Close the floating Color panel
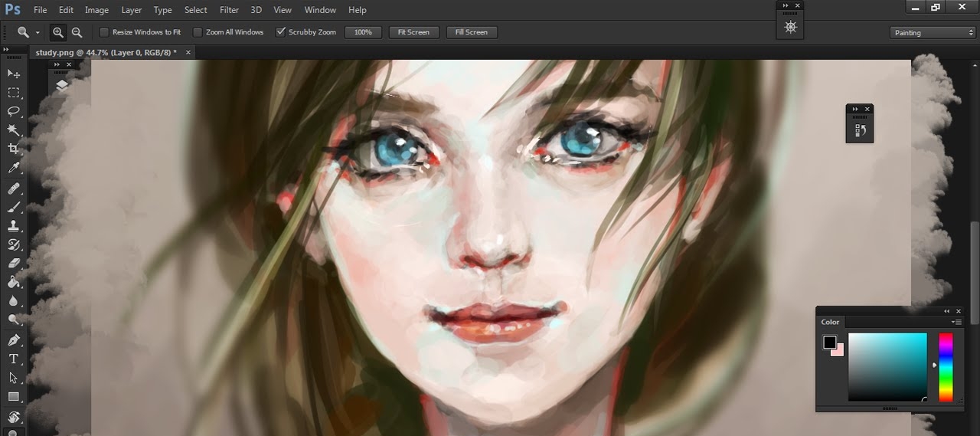This screenshot has width=980, height=436. click(959, 311)
